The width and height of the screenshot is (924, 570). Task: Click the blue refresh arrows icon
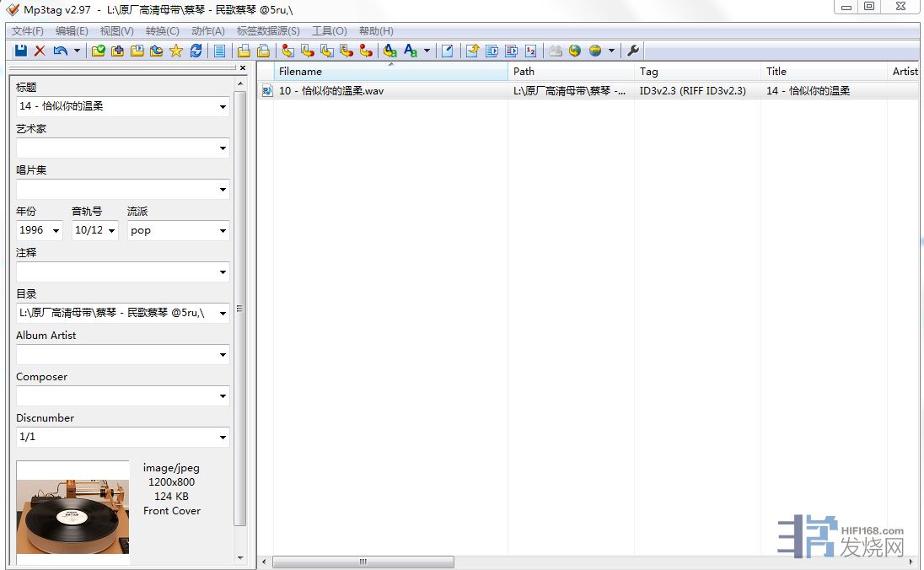tap(196, 51)
